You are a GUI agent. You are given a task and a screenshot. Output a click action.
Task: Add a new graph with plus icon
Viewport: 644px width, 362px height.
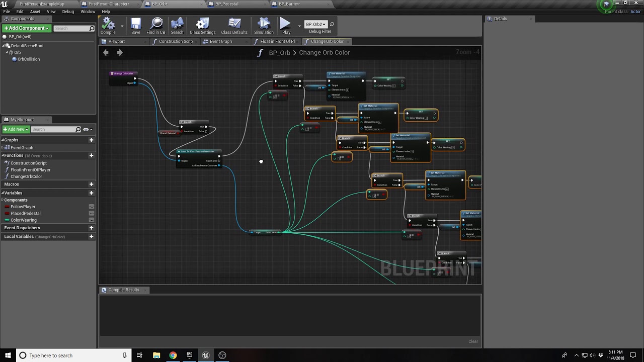pyautogui.click(x=91, y=140)
